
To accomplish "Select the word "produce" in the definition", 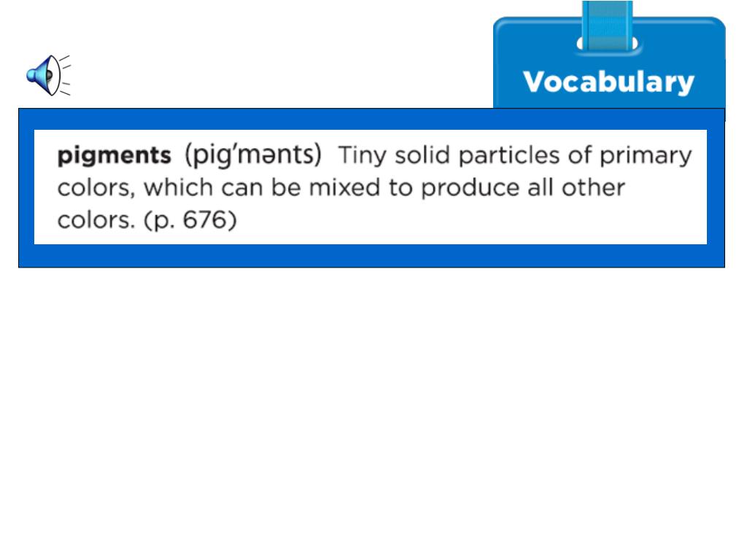I will [x=471, y=189].
